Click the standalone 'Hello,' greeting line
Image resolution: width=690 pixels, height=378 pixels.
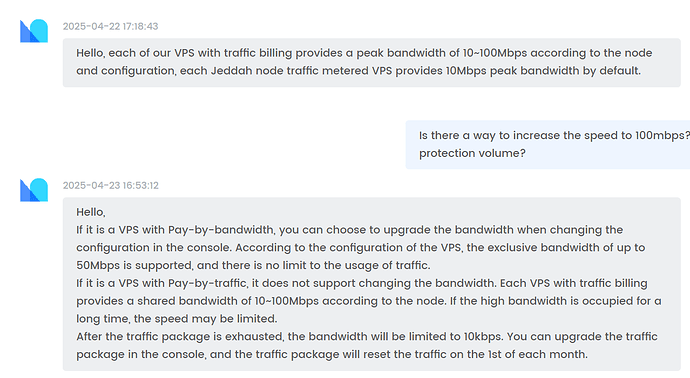click(91, 213)
